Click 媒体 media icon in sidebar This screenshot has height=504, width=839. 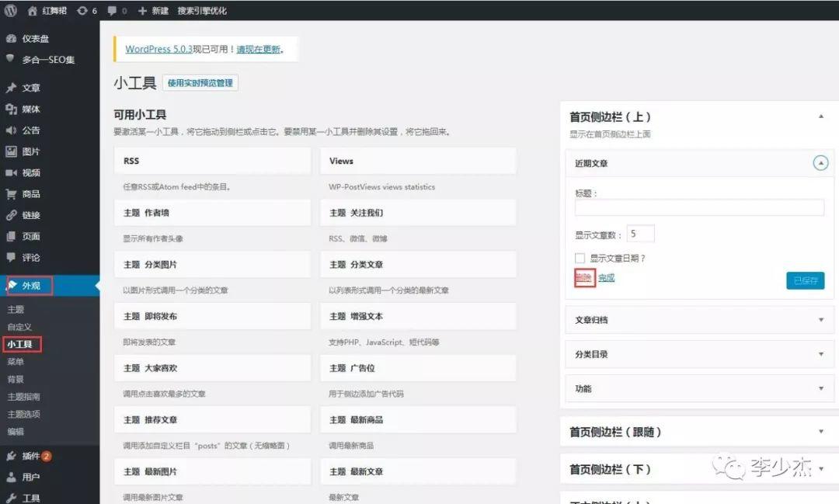pos(11,109)
